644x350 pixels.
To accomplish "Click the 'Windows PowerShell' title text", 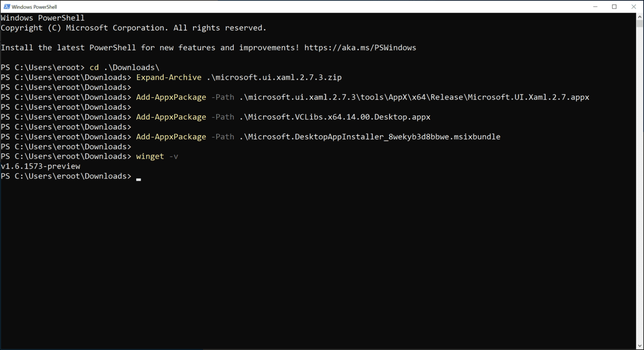I will pos(34,7).
